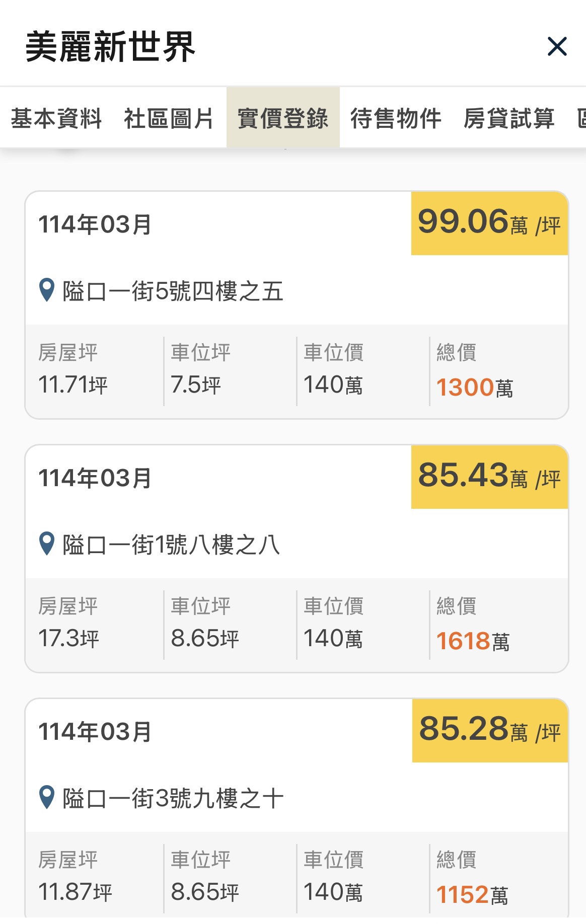Open the 房貸試算 tab

click(509, 118)
